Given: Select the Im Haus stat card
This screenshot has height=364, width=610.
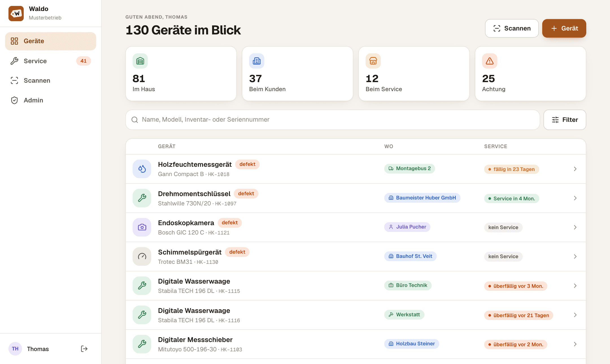Looking at the screenshot, I should (181, 74).
